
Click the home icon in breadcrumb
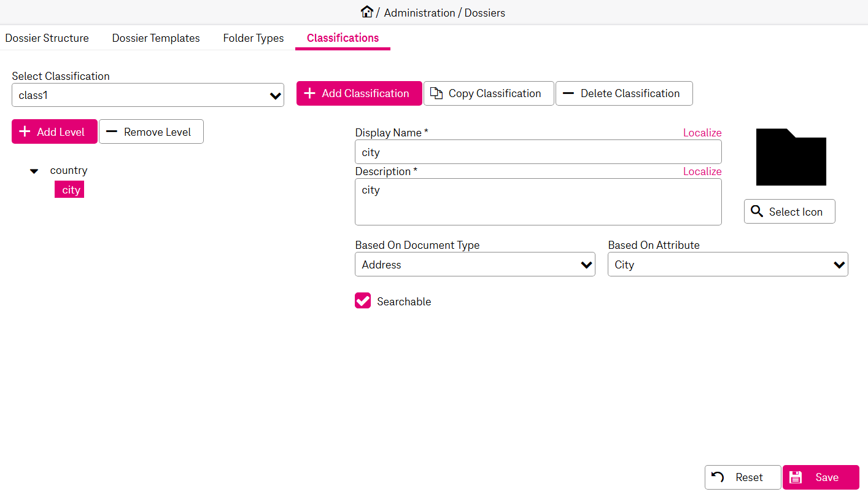(x=366, y=12)
